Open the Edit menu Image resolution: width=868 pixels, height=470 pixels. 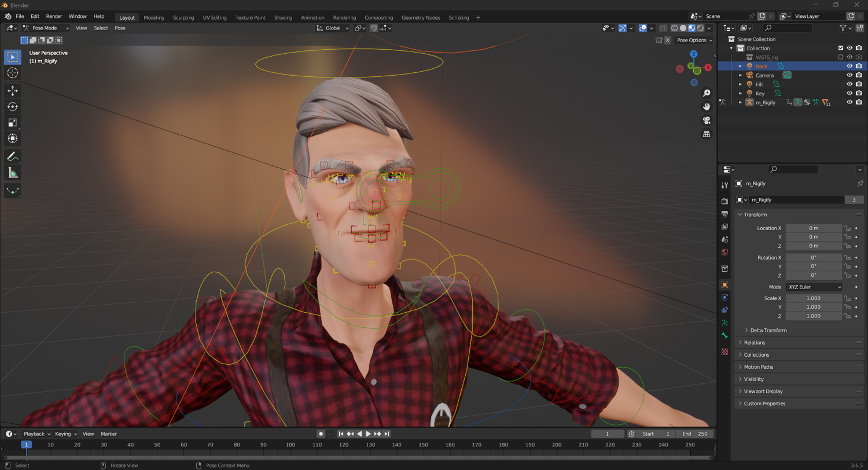click(x=35, y=16)
